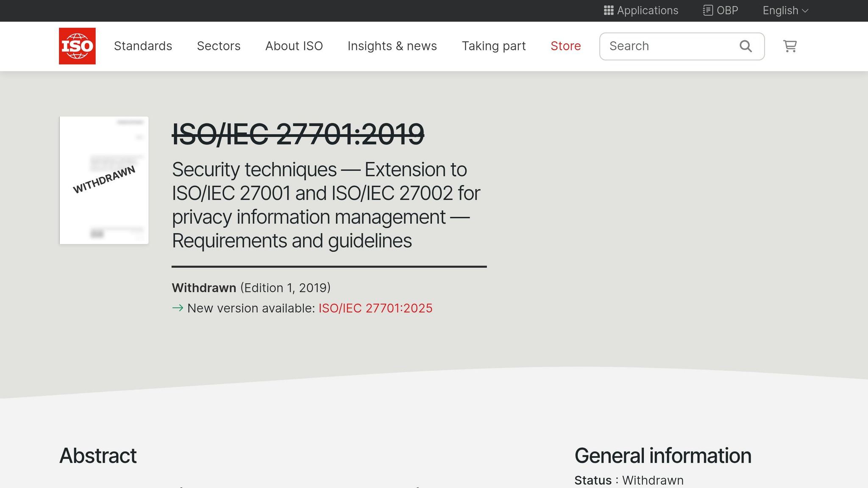Open Insights & news section
The height and width of the screenshot is (488, 868).
pos(392,46)
